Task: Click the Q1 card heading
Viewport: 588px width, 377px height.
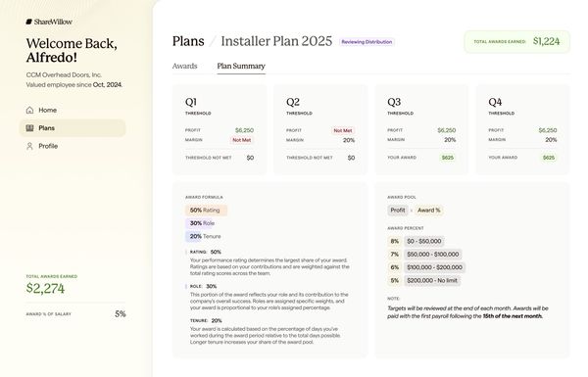Action: (x=191, y=102)
